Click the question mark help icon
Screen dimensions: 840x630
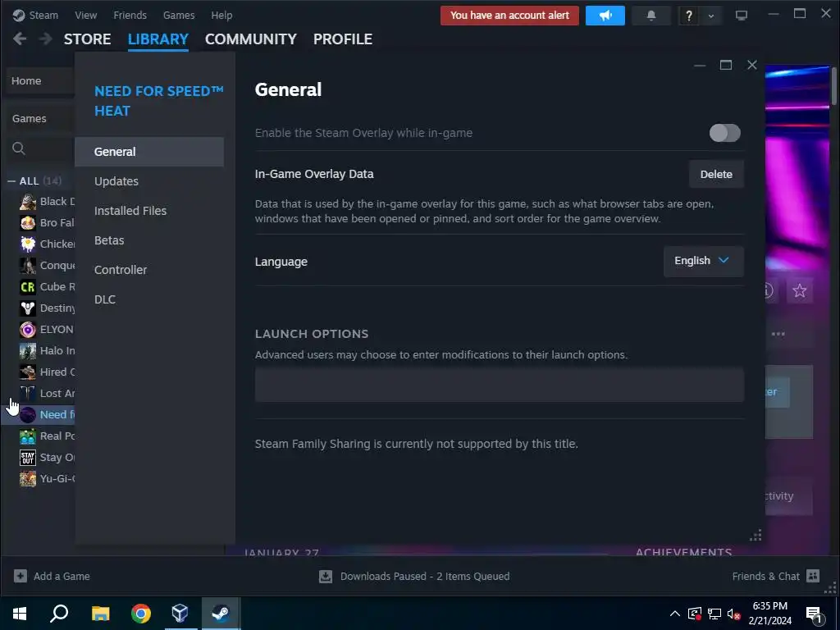[688, 16]
